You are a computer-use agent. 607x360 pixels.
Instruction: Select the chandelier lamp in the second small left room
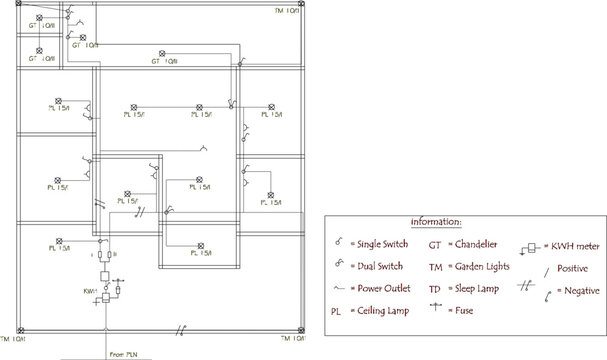tap(39, 51)
